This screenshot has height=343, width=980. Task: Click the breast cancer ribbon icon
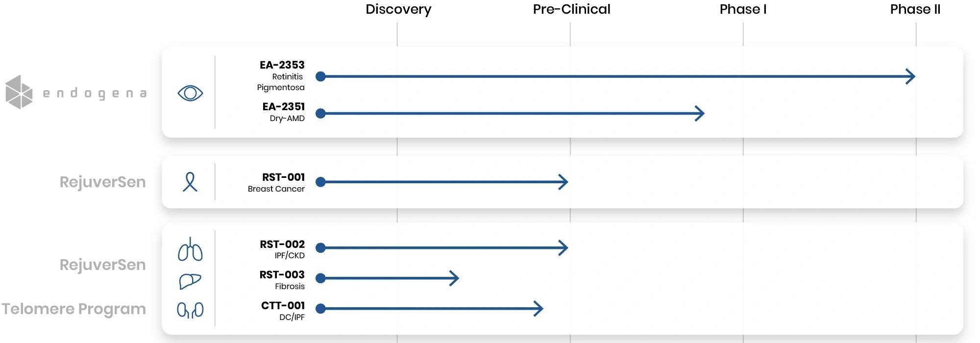[190, 182]
